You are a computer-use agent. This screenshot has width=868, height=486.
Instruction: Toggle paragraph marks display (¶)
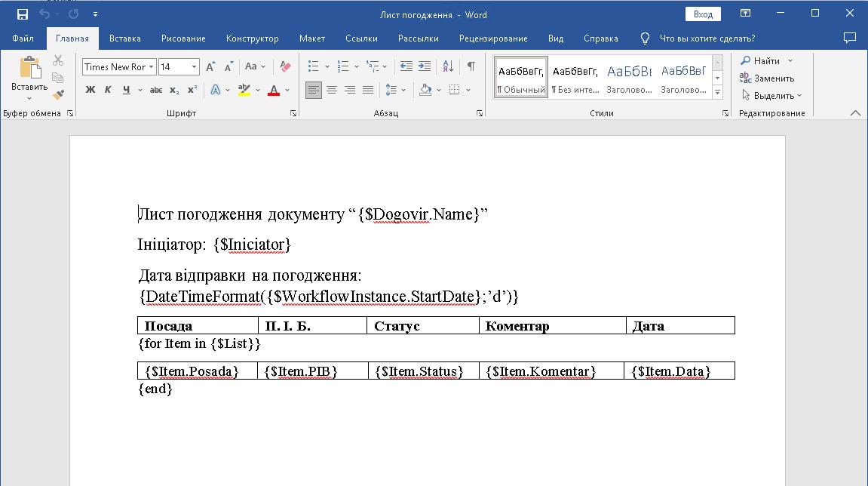(471, 66)
